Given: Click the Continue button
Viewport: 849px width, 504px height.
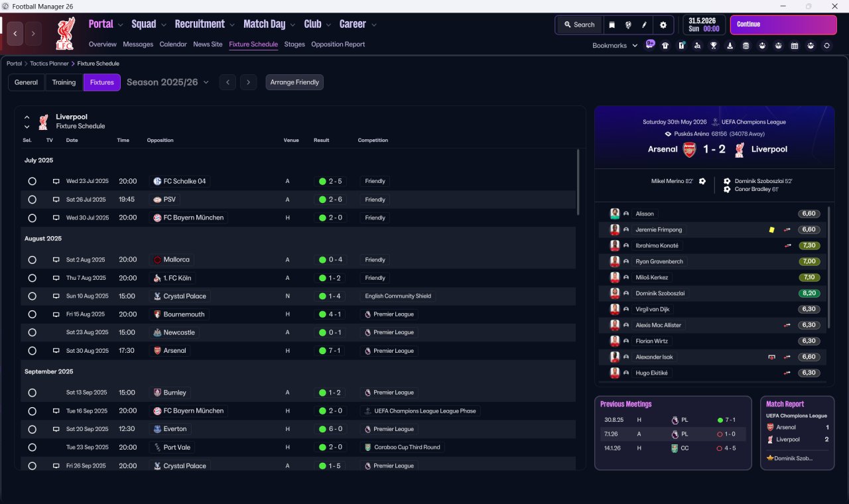Looking at the screenshot, I should [783, 25].
